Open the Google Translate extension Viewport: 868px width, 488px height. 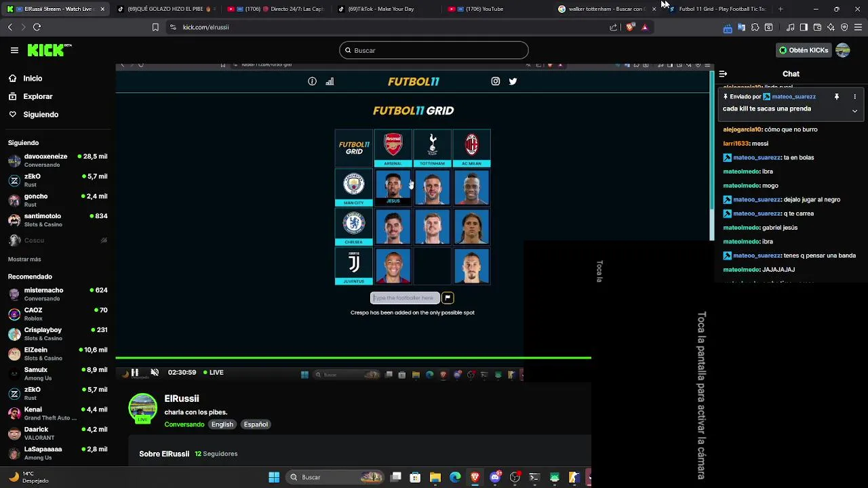[741, 27]
